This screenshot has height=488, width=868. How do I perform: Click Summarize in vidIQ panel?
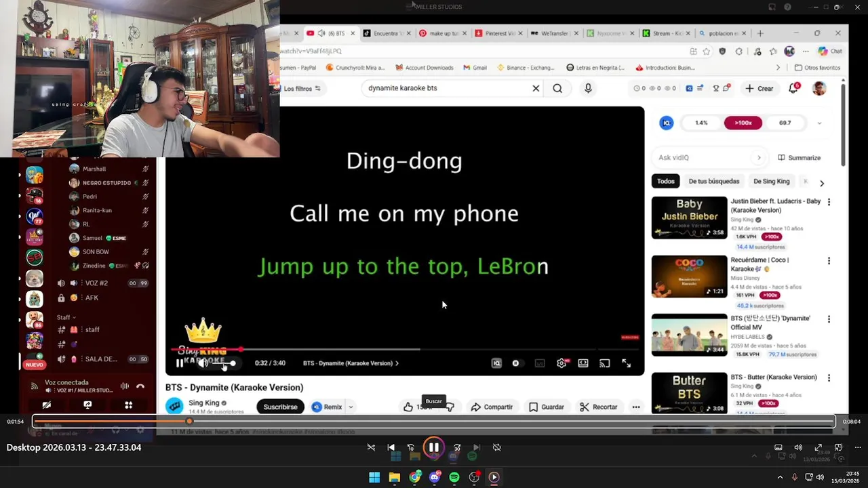pyautogui.click(x=800, y=157)
